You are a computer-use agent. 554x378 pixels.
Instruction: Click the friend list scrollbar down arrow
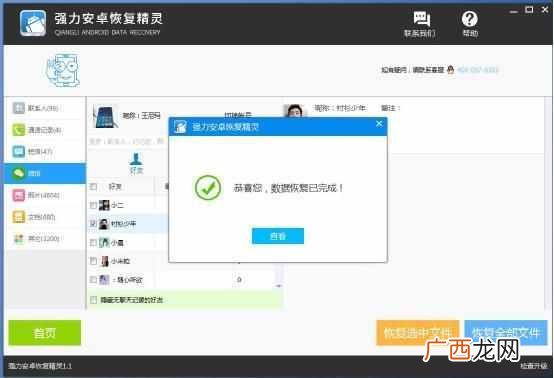279,285
